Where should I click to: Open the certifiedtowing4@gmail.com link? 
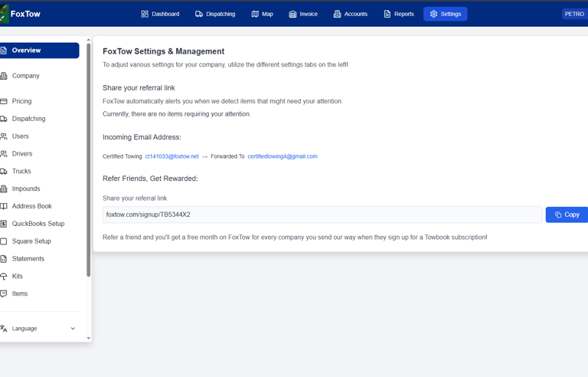283,156
